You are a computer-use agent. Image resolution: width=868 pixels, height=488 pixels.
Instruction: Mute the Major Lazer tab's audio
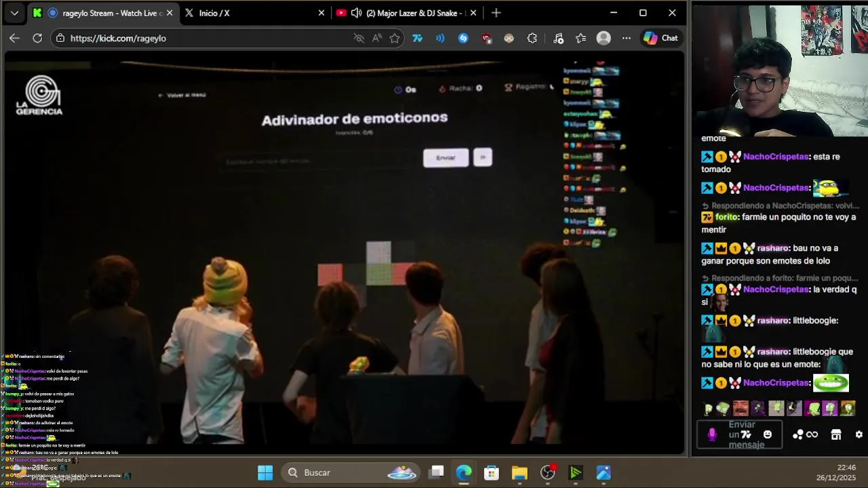357,13
